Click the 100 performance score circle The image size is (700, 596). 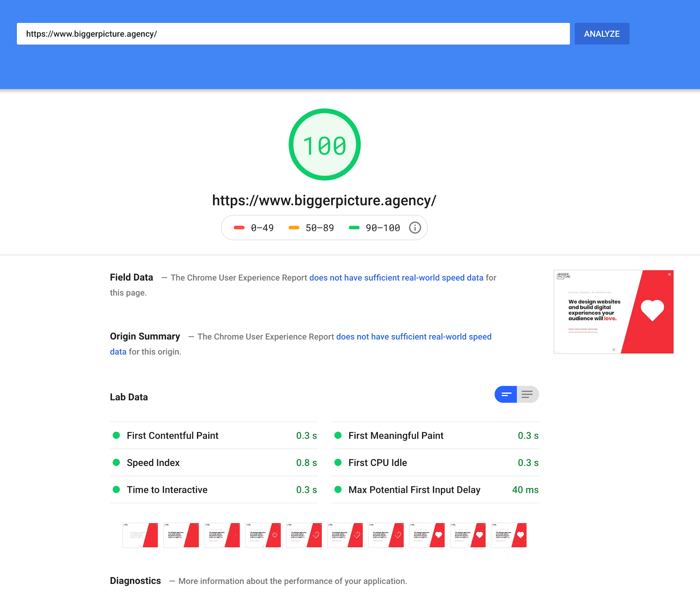tap(324, 144)
